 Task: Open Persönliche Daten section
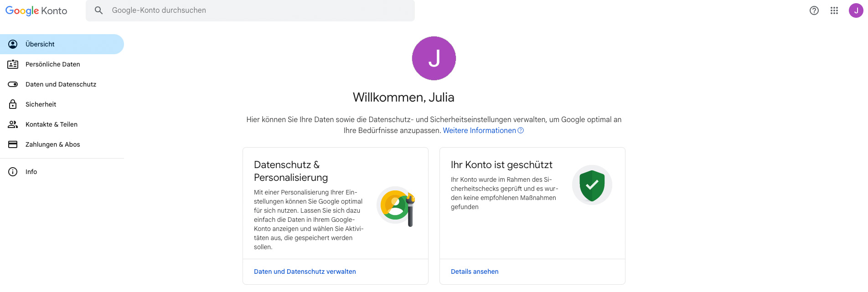(x=62, y=64)
